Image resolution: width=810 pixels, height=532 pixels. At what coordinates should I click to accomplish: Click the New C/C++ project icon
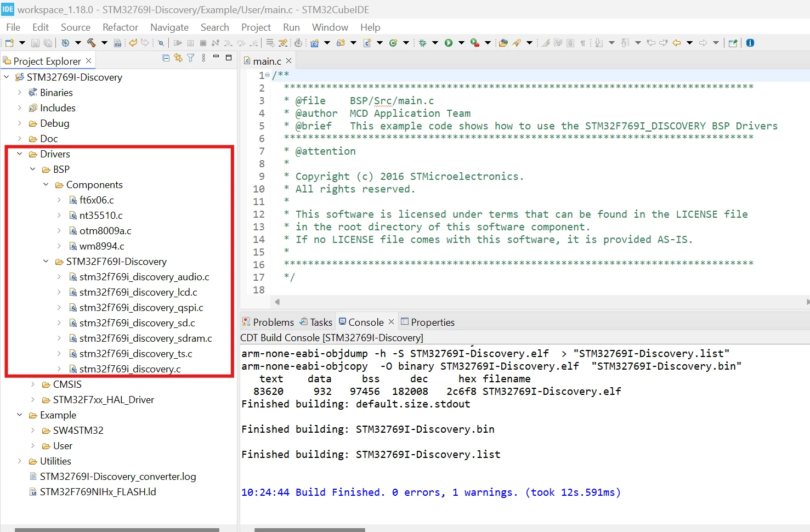pos(314,43)
